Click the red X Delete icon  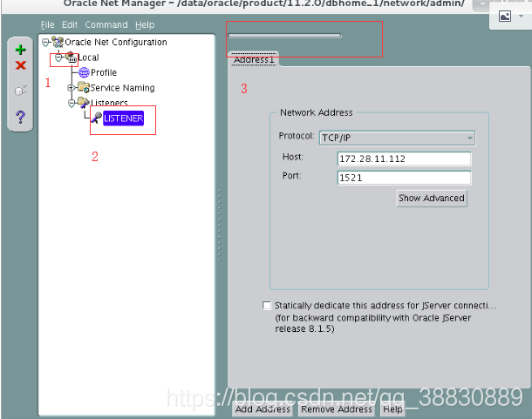21,65
